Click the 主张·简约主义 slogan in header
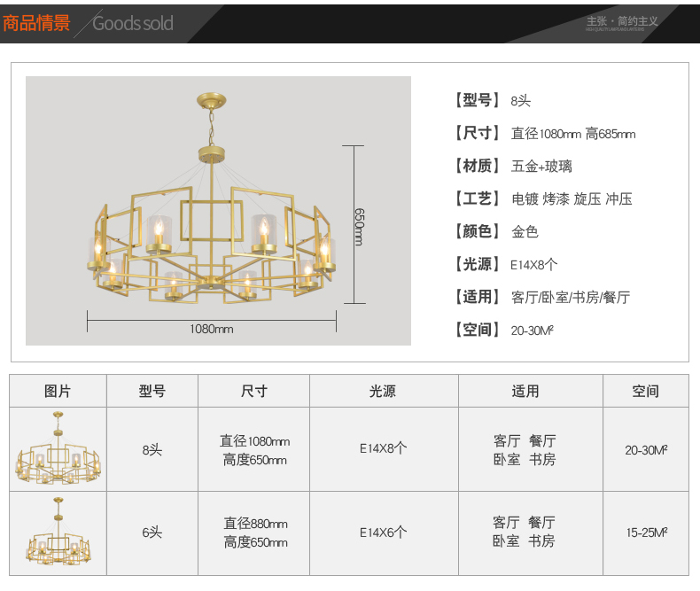 (621, 21)
